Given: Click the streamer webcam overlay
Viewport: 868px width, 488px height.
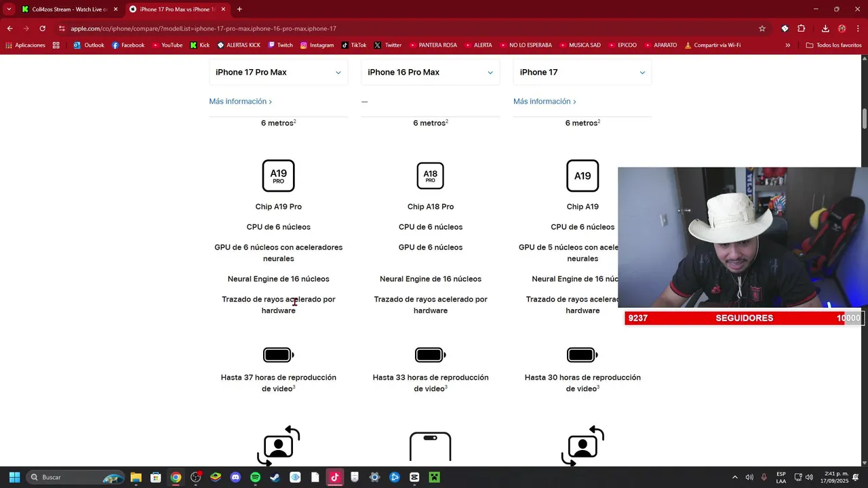Looking at the screenshot, I should 743,237.
